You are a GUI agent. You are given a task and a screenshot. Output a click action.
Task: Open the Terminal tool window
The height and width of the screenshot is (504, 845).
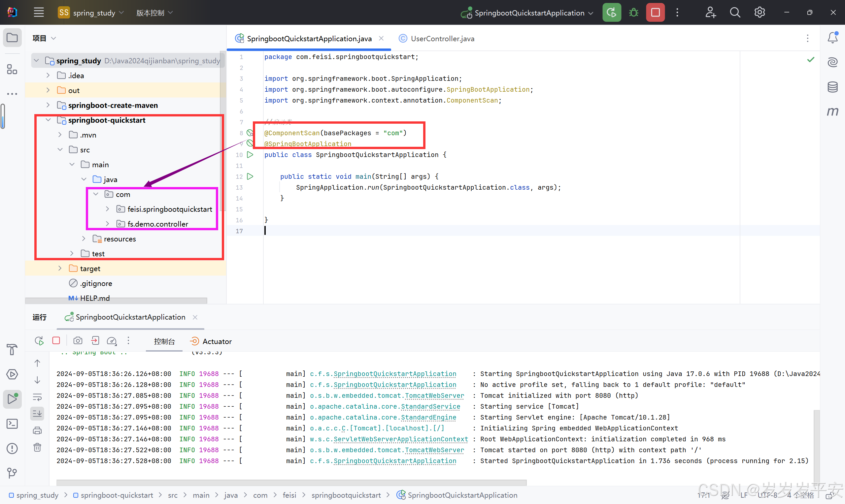tap(12, 424)
